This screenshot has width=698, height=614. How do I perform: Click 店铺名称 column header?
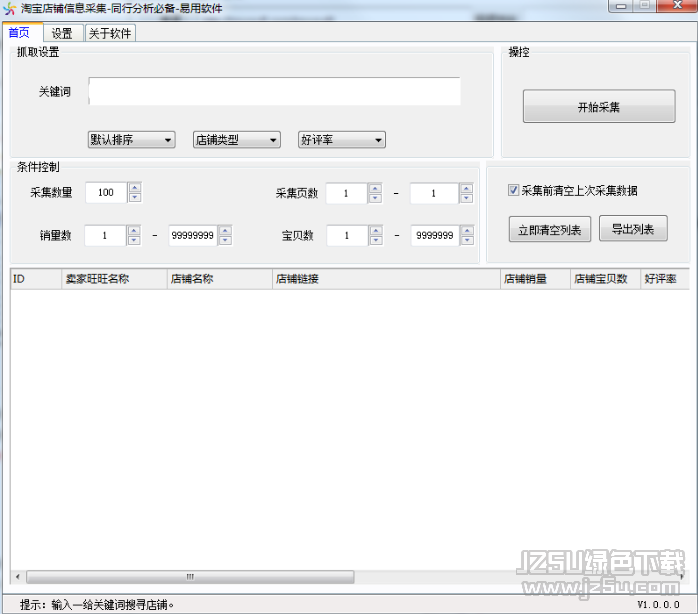[x=219, y=279]
